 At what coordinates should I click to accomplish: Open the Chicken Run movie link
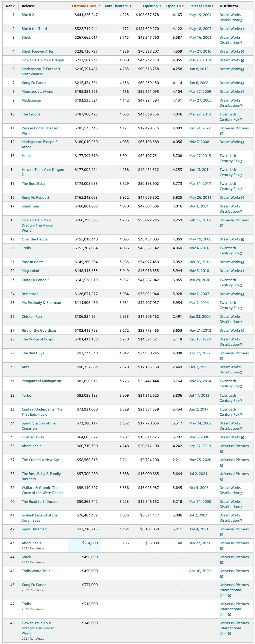pyautogui.click(x=32, y=316)
